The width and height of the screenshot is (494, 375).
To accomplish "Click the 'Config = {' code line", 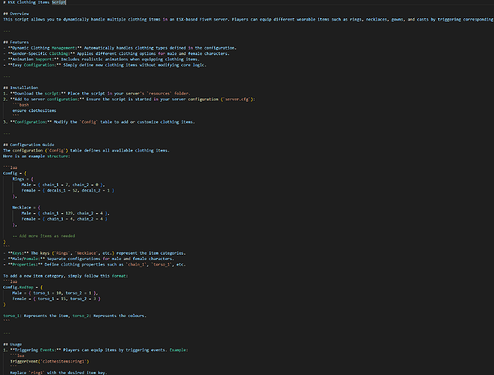I will pyautogui.click(x=15, y=173).
